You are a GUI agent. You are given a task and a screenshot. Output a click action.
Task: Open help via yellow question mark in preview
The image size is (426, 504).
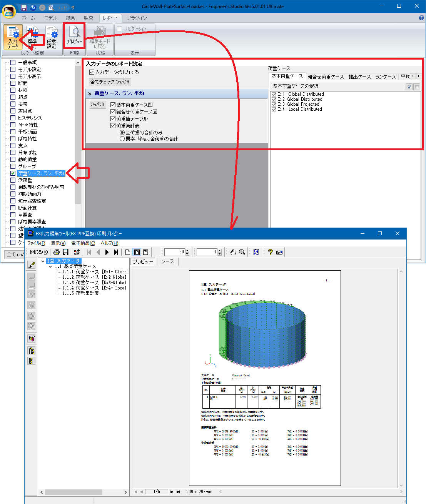click(271, 252)
